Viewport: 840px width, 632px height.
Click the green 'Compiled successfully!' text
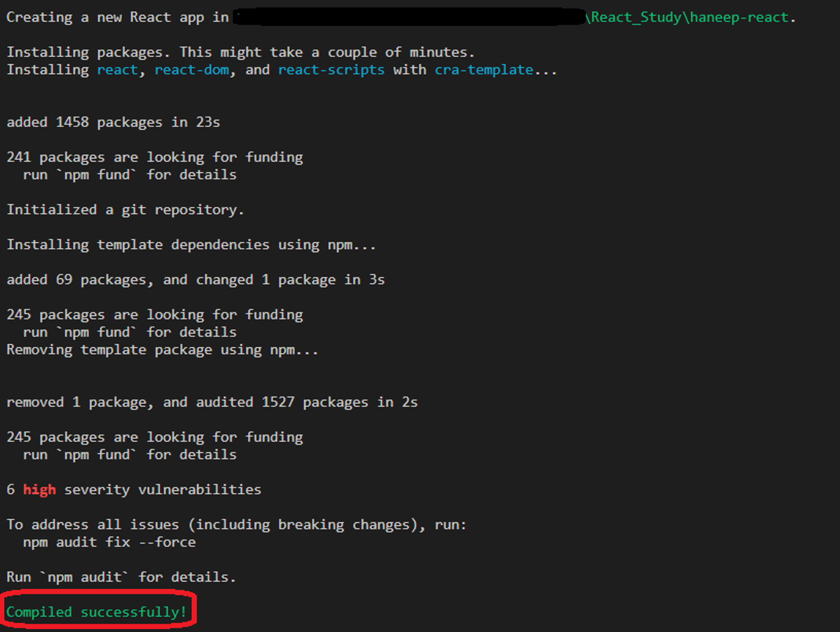pos(96,612)
